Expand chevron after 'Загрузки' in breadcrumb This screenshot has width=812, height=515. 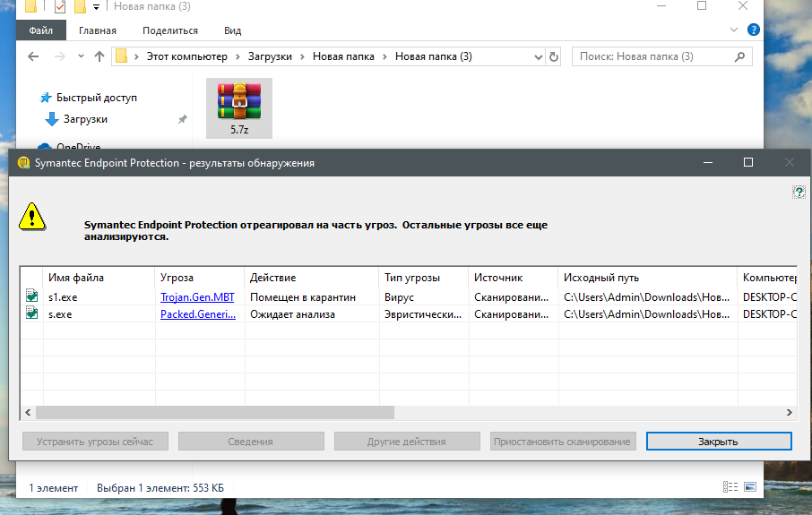pyautogui.click(x=302, y=57)
